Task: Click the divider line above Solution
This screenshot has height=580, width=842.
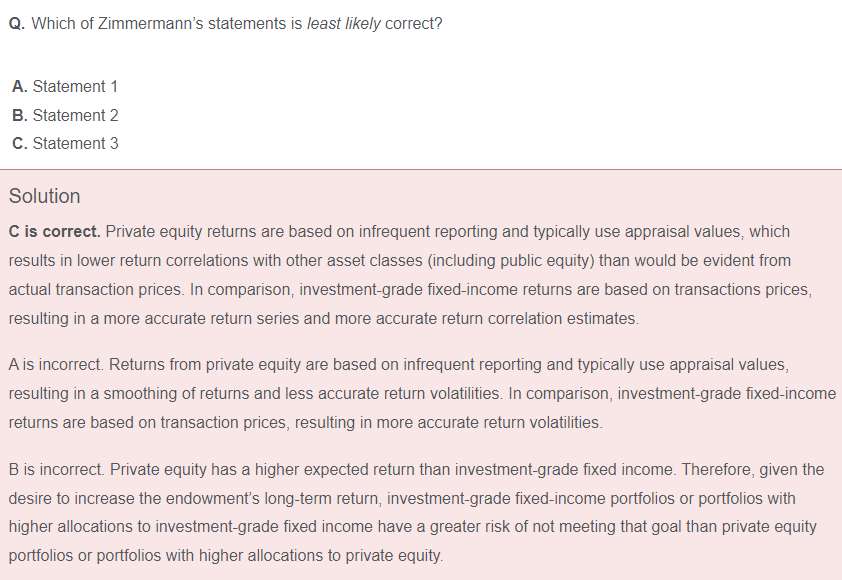Action: pos(421,170)
